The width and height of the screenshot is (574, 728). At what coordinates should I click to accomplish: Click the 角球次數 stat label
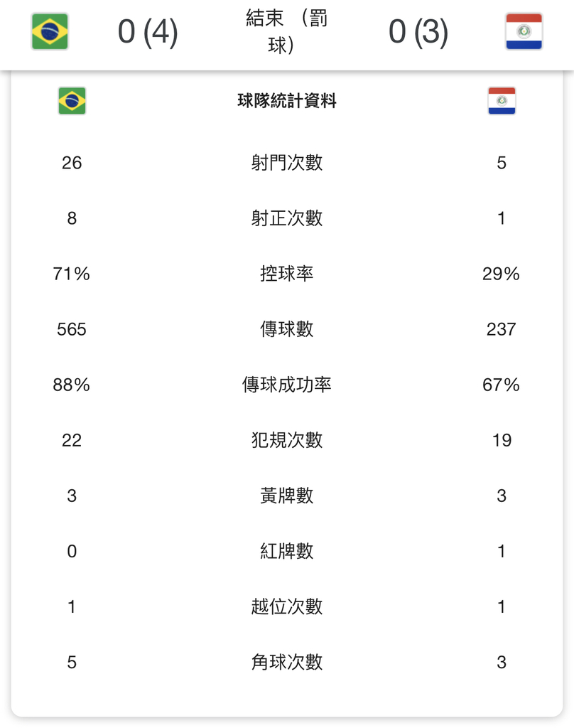(287, 662)
